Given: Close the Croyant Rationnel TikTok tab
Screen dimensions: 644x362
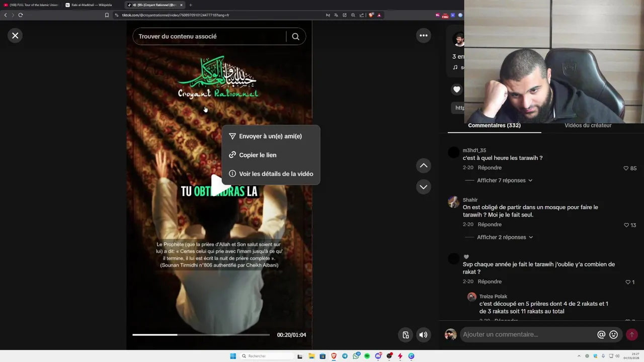Looking at the screenshot, I should [182, 5].
